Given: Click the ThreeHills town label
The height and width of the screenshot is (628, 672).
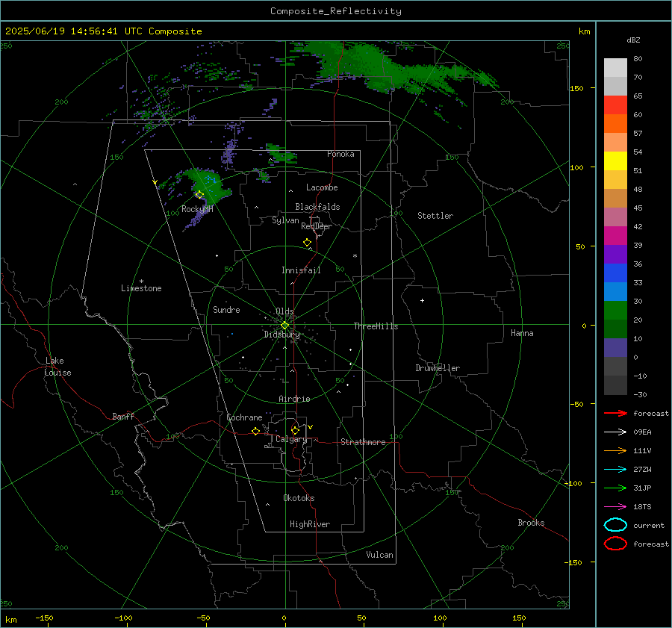Looking at the screenshot, I should click(x=376, y=326).
